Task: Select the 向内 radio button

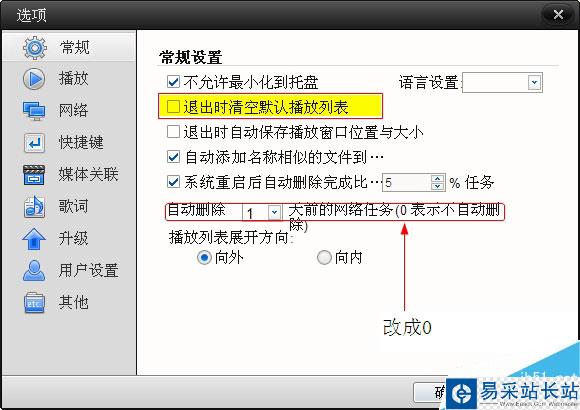Action: click(x=324, y=258)
